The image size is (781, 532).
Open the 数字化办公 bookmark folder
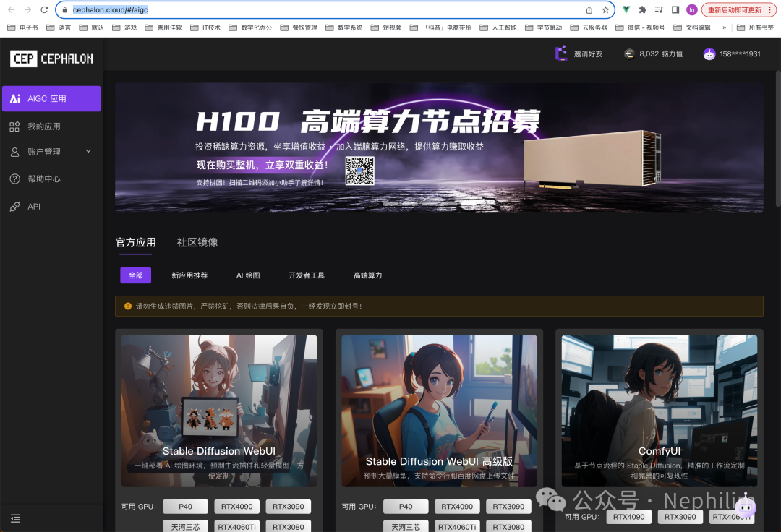pos(250,28)
